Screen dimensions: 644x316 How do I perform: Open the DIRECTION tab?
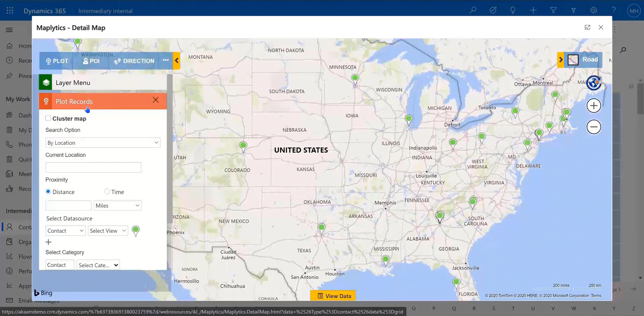pos(134,61)
